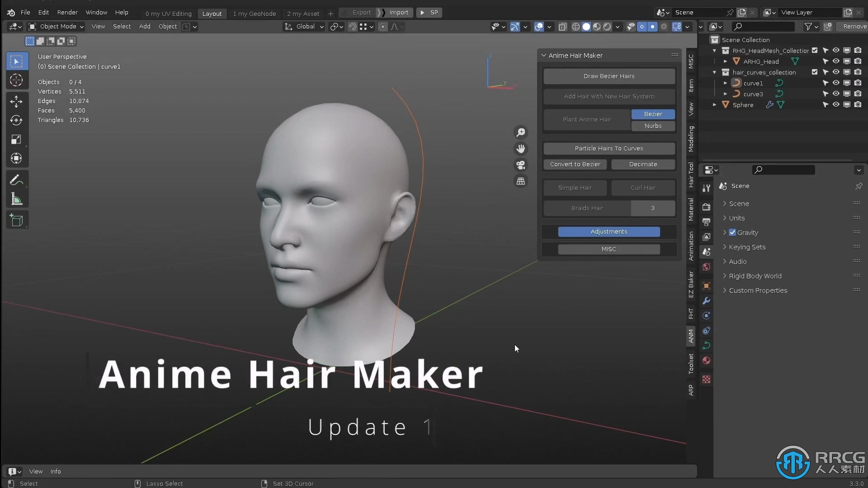Image resolution: width=868 pixels, height=488 pixels.
Task: Click Particle Hairs To Curves button
Action: [609, 148]
